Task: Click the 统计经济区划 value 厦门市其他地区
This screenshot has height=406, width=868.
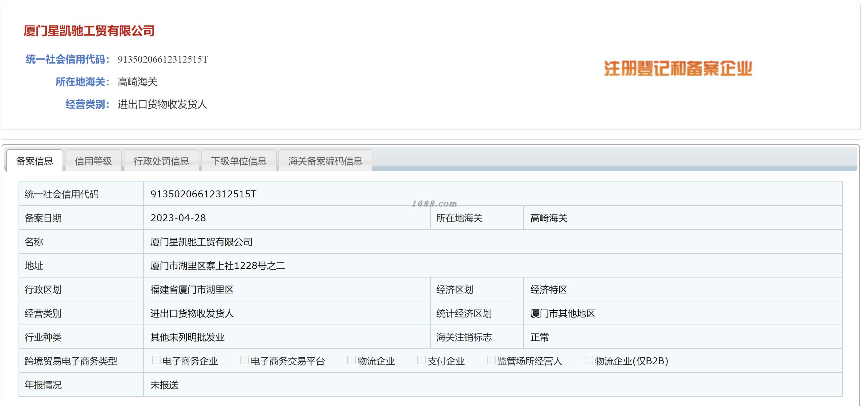Action: point(562,313)
